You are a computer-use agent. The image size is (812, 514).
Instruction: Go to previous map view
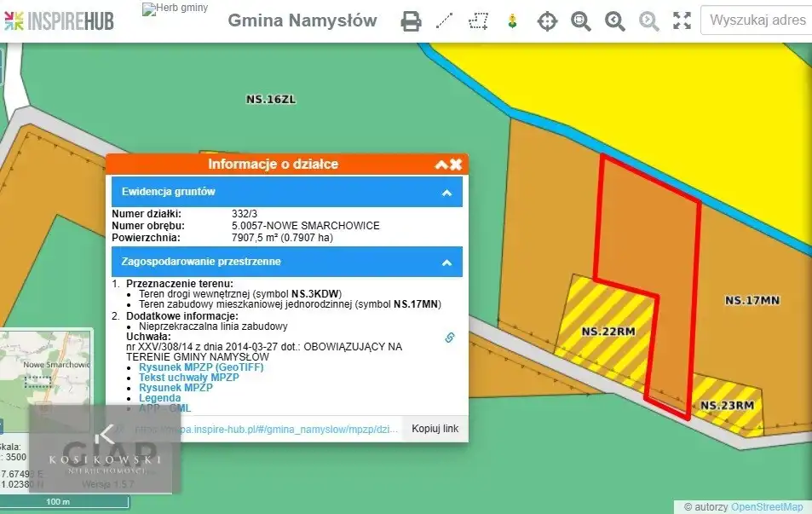pyautogui.click(x=615, y=21)
